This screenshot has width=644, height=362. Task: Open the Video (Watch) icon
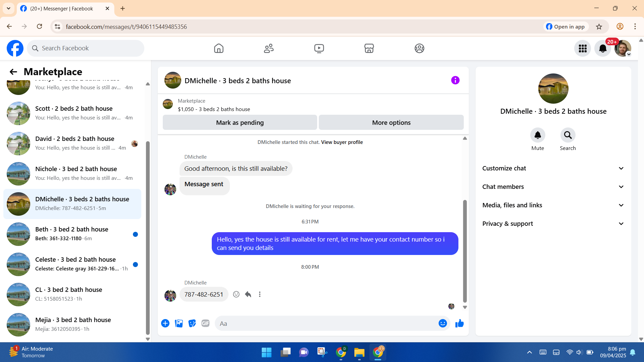[x=319, y=48]
